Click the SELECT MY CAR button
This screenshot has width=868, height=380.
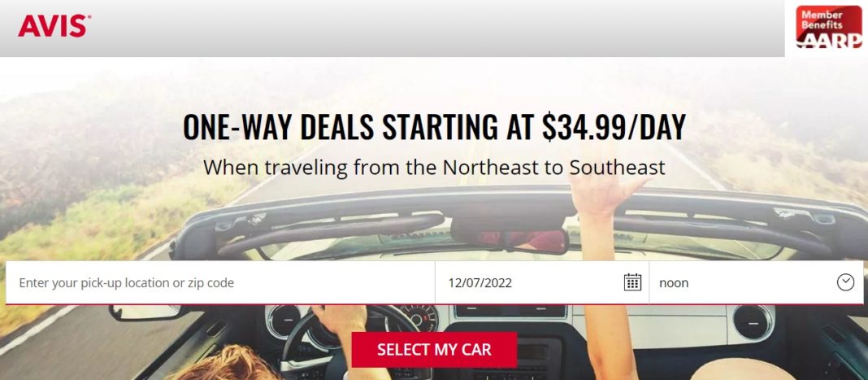[434, 350]
